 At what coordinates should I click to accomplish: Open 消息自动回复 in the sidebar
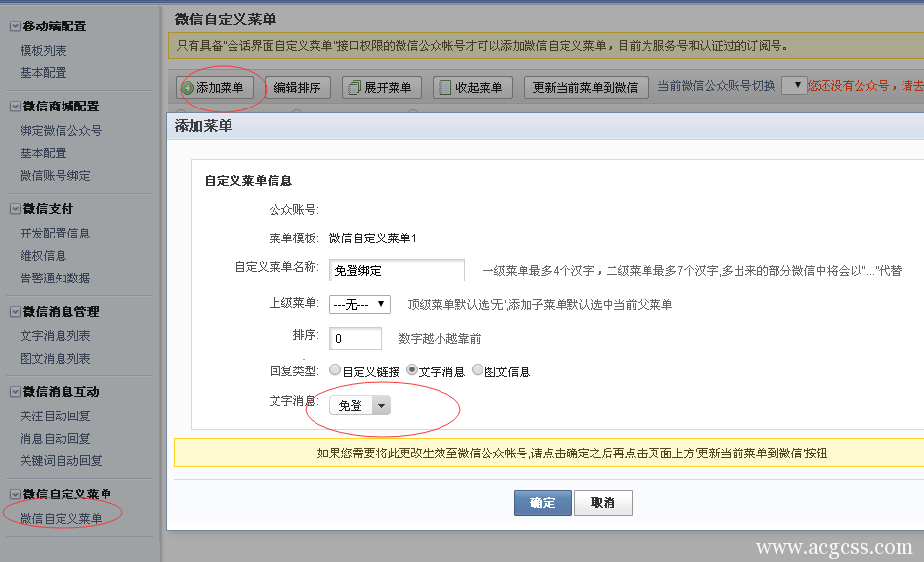[56, 439]
